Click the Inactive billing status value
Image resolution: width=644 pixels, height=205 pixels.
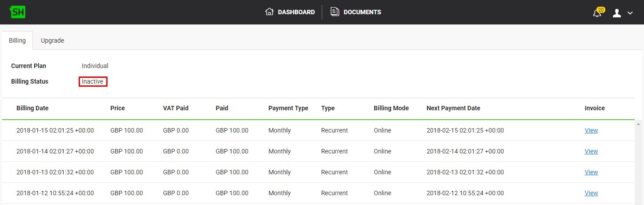point(92,81)
